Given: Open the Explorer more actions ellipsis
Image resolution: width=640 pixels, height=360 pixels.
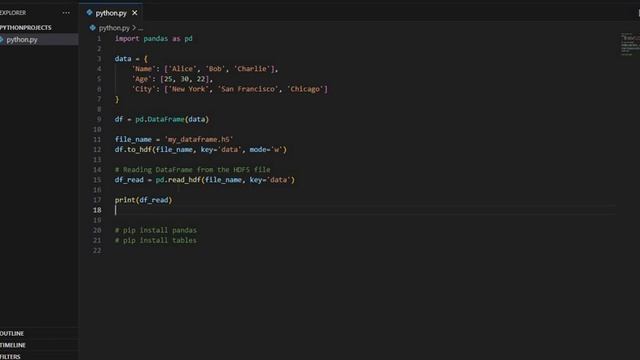Looking at the screenshot, I should coord(66,13).
